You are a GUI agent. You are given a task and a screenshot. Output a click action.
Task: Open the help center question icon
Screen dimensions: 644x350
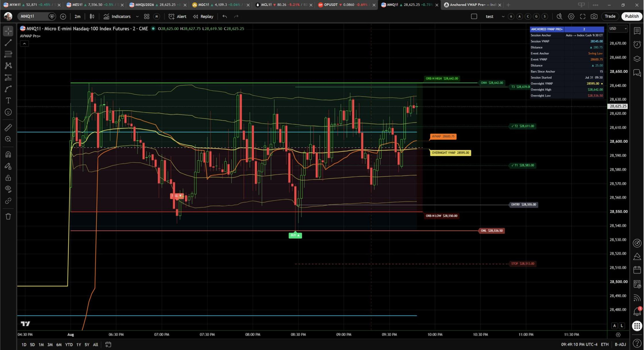click(x=637, y=343)
